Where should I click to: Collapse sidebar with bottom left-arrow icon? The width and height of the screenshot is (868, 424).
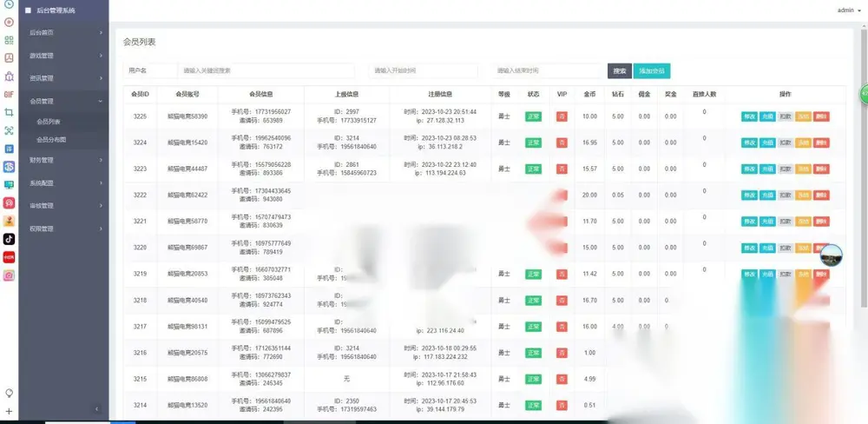point(96,409)
